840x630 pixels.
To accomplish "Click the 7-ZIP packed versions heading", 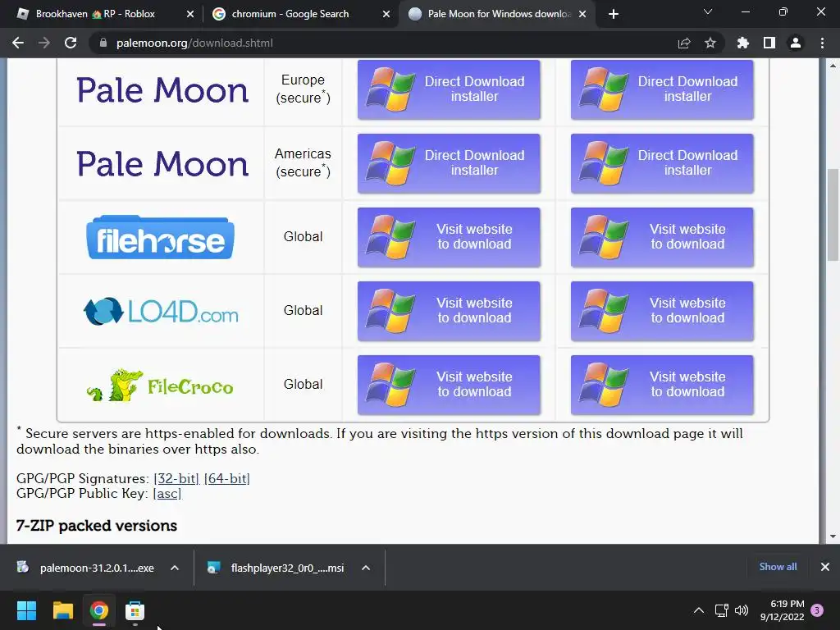I will click(97, 526).
